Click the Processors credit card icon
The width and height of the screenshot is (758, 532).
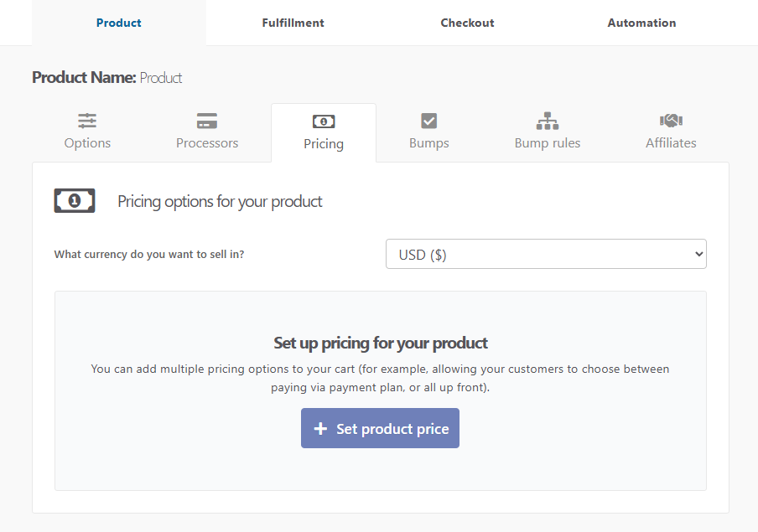tap(207, 121)
